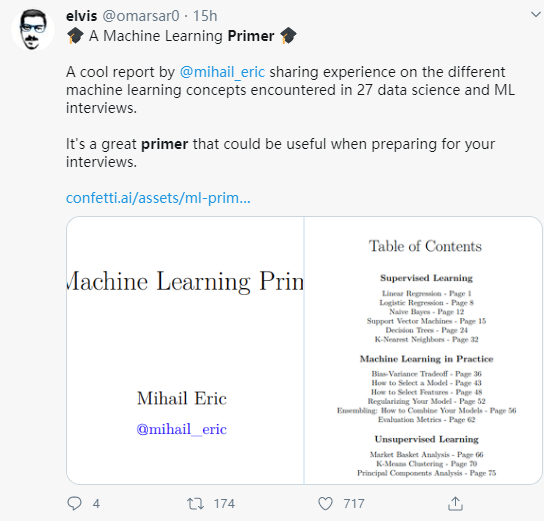The image size is (544, 521).
Task: Click the purple @mihail_eric text in cover image
Action: click(181, 429)
